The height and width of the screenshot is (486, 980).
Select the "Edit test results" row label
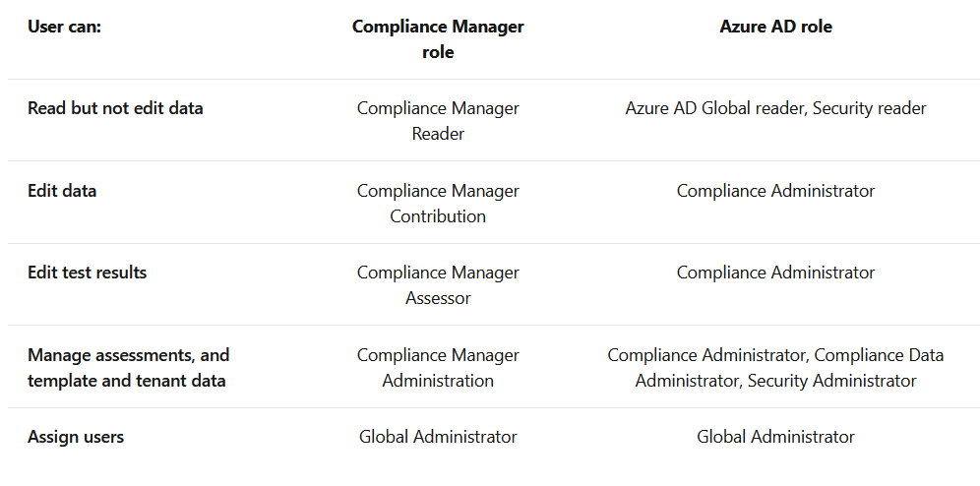click(x=87, y=273)
